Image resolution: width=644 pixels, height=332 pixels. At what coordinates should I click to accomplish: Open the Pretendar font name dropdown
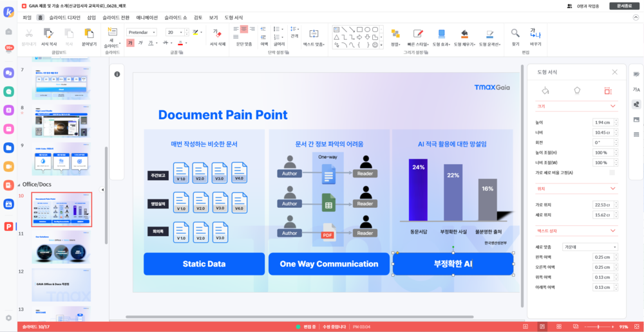pos(142,32)
